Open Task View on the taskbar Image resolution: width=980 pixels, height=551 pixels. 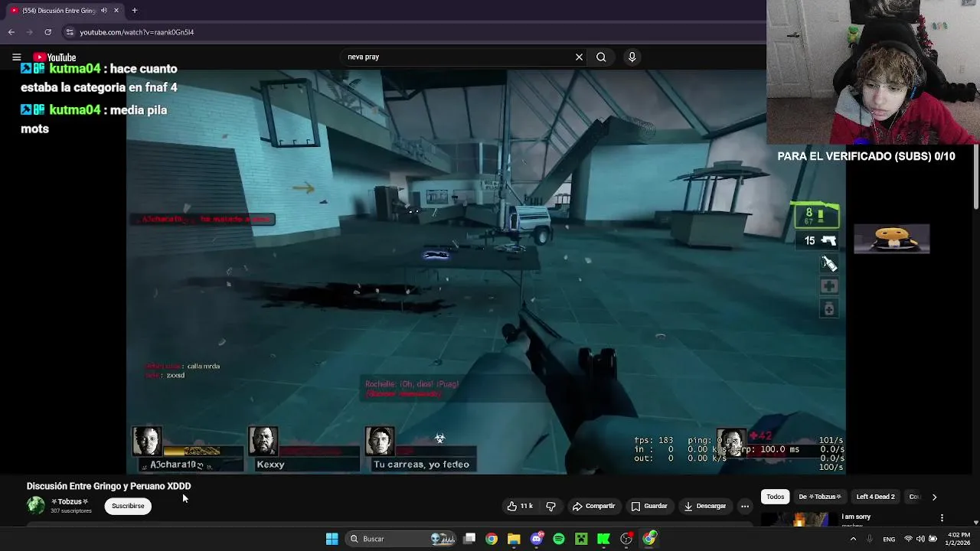469,539
